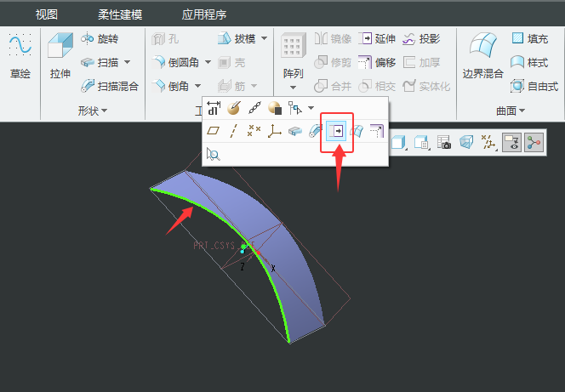
Task: Open display style cube icon
Action: pos(399,143)
